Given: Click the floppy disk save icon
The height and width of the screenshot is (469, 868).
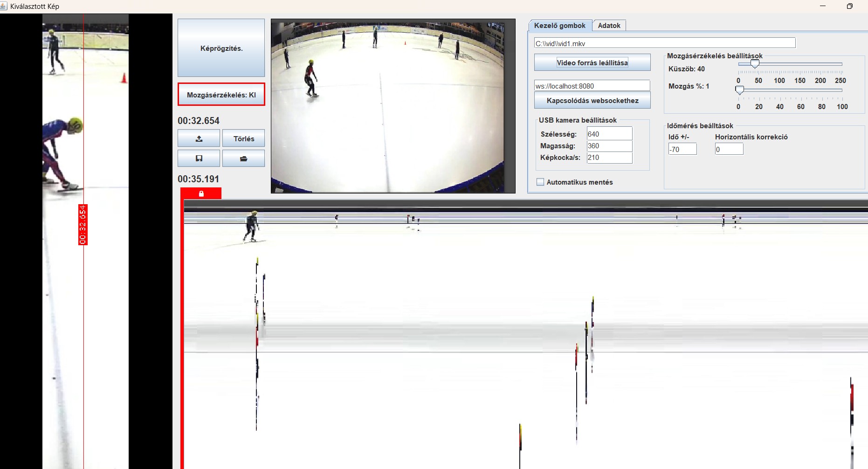Looking at the screenshot, I should pos(199,159).
